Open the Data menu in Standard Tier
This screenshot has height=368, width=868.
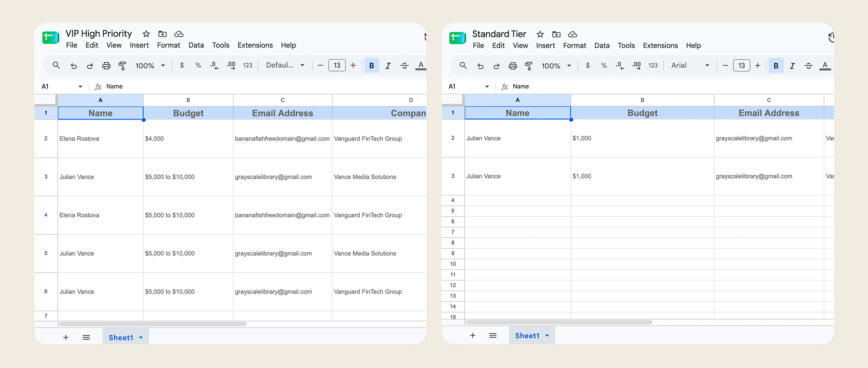pyautogui.click(x=602, y=46)
